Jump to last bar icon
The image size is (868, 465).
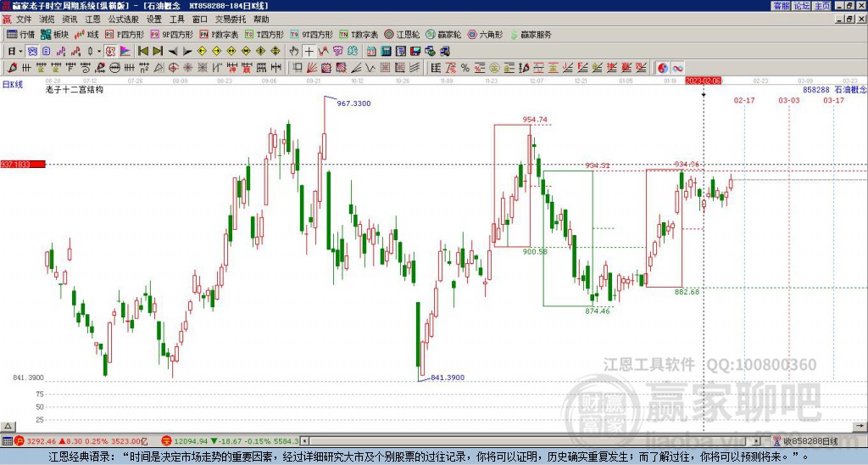158,52
